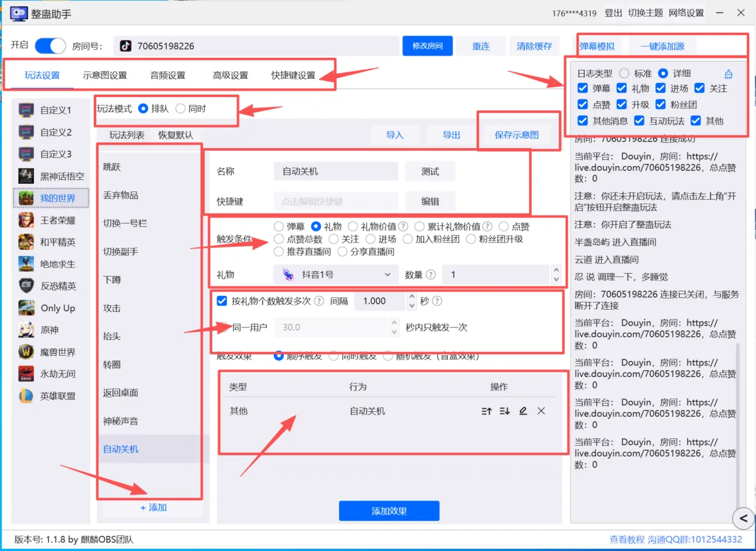Delete the 自动关机 effect row
756x551 pixels.
click(x=541, y=411)
